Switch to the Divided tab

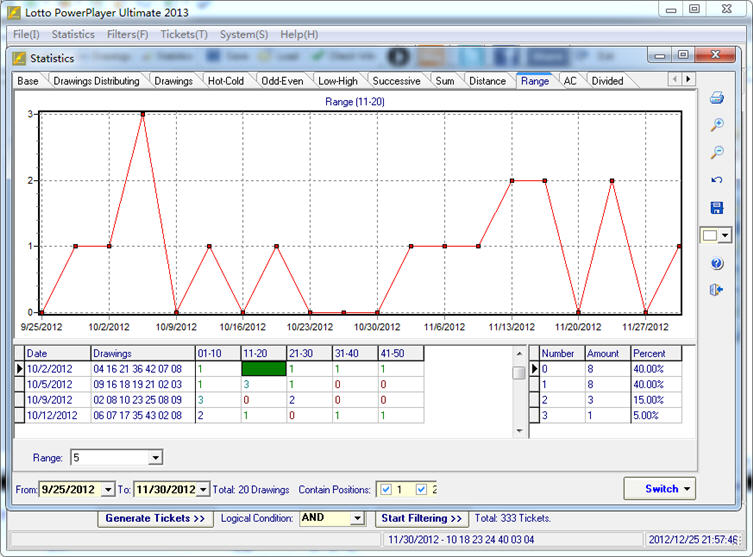click(x=607, y=81)
